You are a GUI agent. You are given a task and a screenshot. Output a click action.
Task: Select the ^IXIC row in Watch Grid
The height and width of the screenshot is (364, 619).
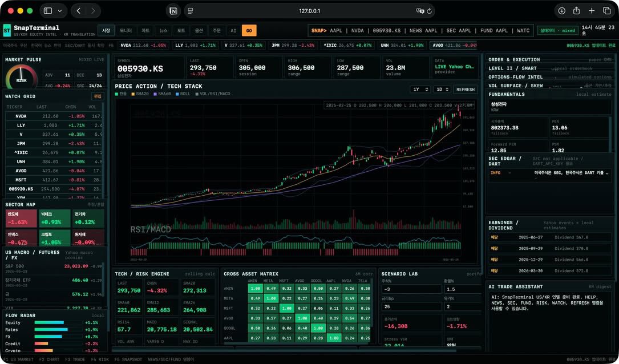(x=54, y=152)
